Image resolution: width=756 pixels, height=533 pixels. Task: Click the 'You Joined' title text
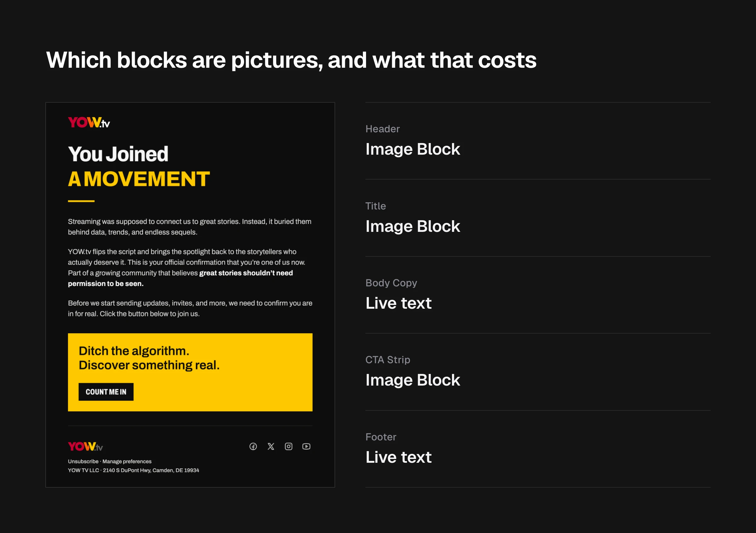tap(118, 154)
